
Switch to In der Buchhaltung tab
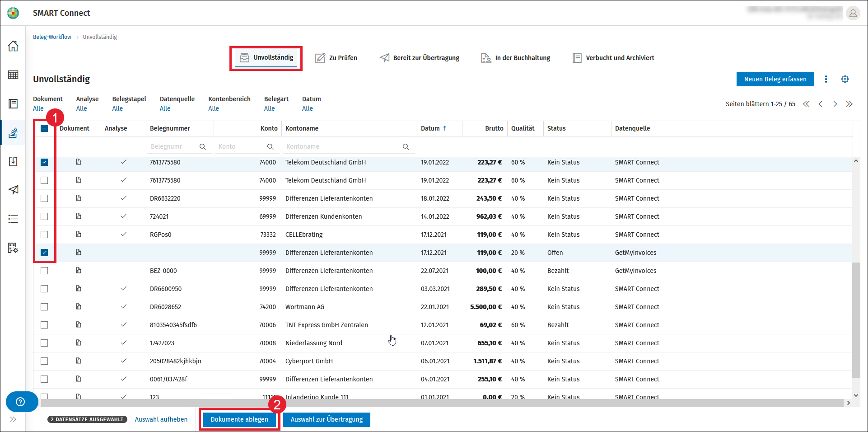(515, 58)
